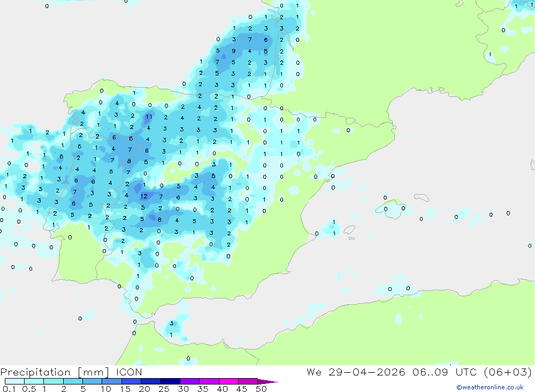The image size is (535, 392).
Task: Click the legend label '35'
Action: pyautogui.click(x=203, y=389)
